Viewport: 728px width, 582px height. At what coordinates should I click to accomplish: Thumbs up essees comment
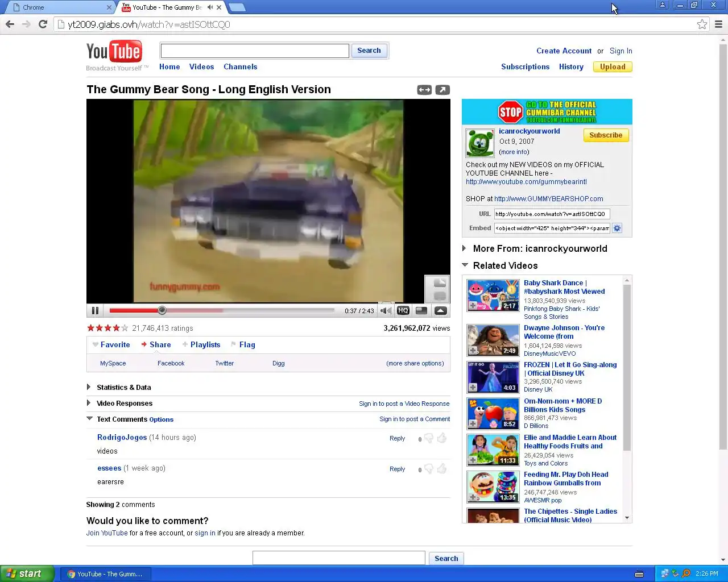(442, 468)
